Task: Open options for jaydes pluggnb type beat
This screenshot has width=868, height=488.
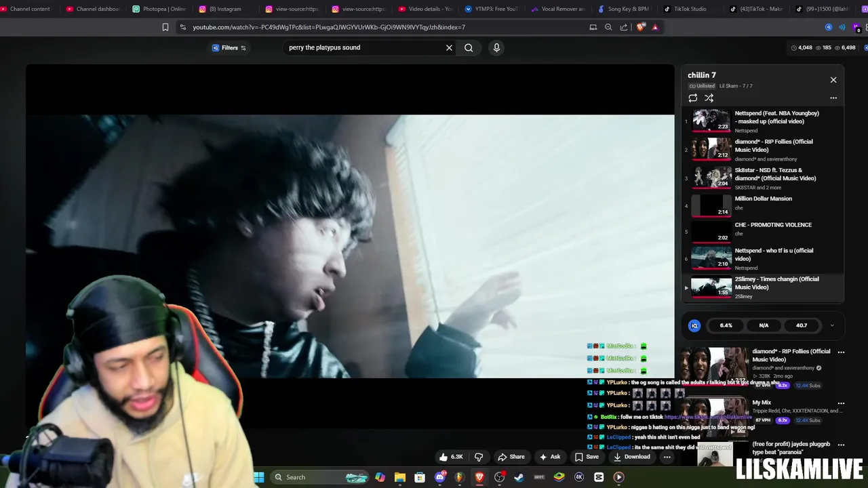Action: (x=841, y=445)
